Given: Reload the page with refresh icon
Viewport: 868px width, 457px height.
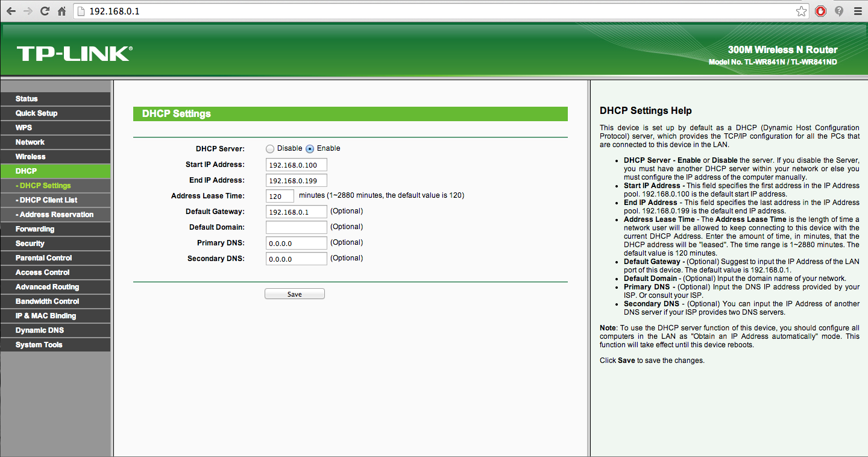Looking at the screenshot, I should (45, 11).
